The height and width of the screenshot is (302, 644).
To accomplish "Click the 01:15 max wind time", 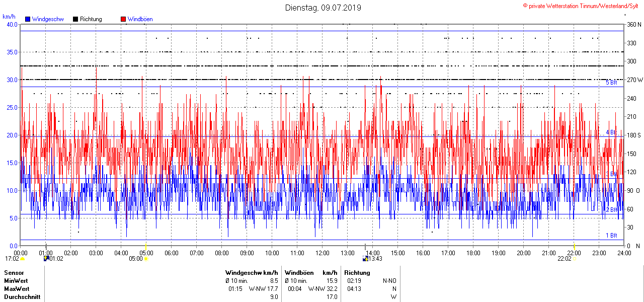I will click(235, 289).
